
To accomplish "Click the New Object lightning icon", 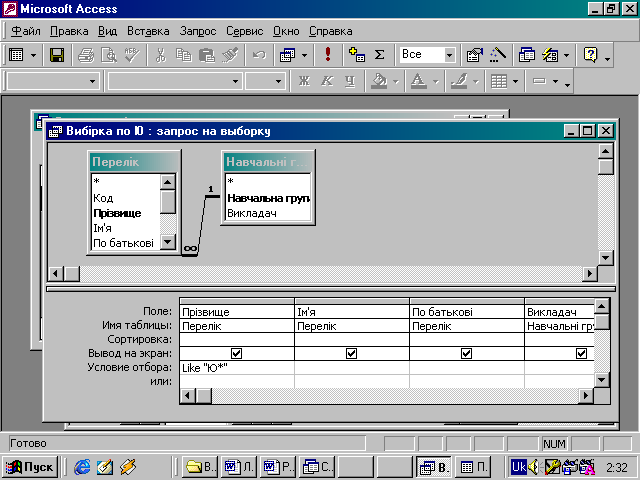I will pyautogui.click(x=550, y=55).
